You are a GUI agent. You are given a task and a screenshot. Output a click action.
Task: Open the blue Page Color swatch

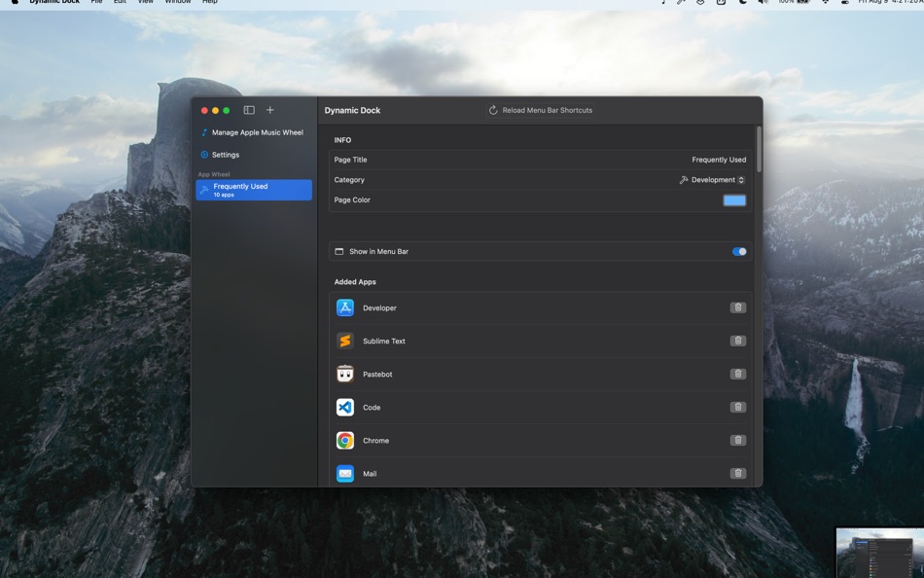click(x=734, y=199)
